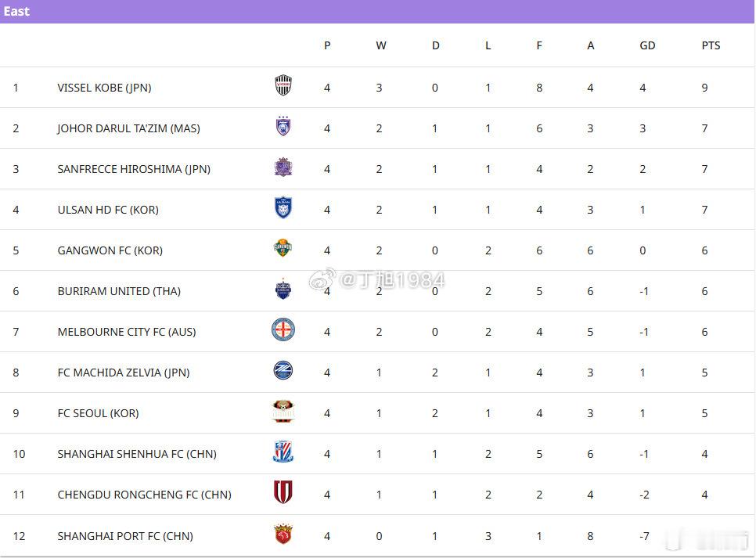Click the GD column header
The width and height of the screenshot is (756, 558).
[x=647, y=46]
